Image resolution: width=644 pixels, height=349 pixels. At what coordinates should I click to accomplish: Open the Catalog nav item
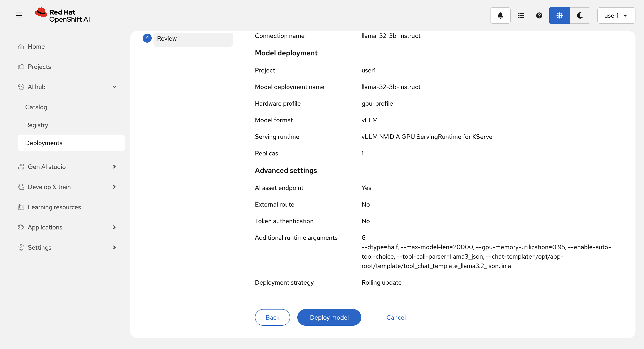(x=36, y=107)
